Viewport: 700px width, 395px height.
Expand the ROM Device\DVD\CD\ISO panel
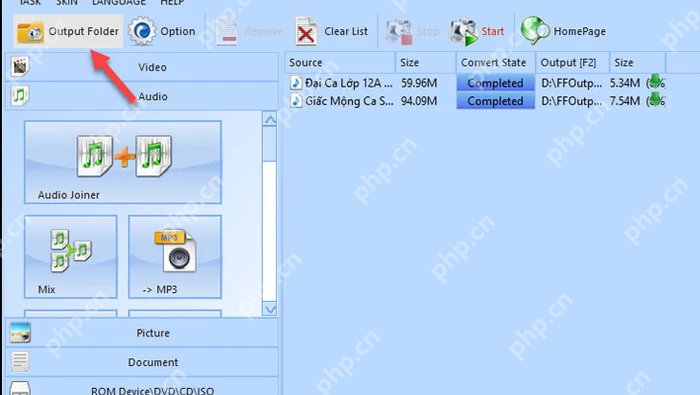click(x=143, y=387)
